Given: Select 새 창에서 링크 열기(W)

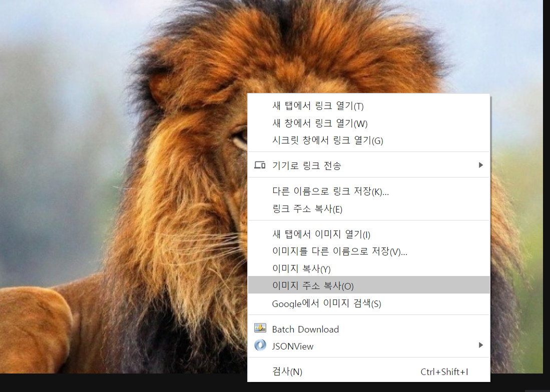Looking at the screenshot, I should pyautogui.click(x=369, y=123).
